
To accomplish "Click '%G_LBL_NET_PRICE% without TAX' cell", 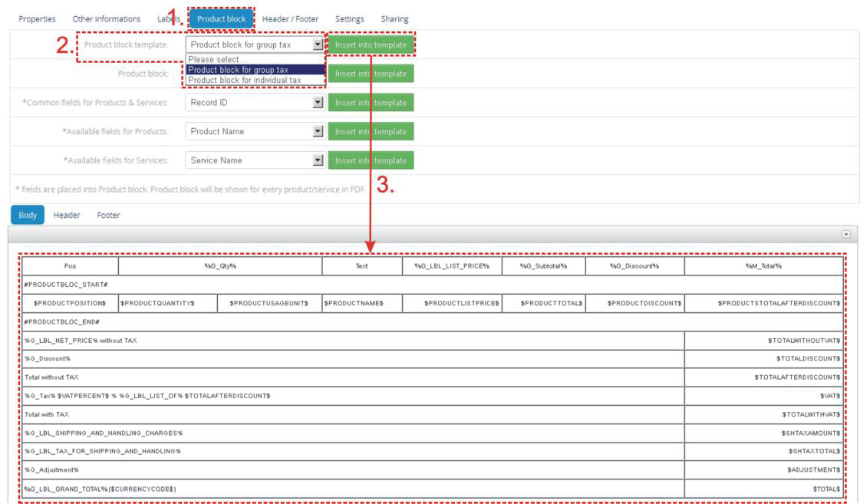I will point(353,341).
